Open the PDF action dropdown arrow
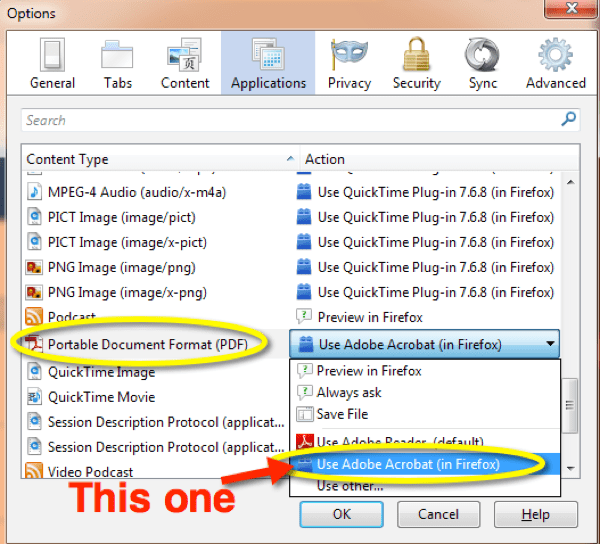Viewport: 600px width, 544px height. pyautogui.click(x=550, y=344)
